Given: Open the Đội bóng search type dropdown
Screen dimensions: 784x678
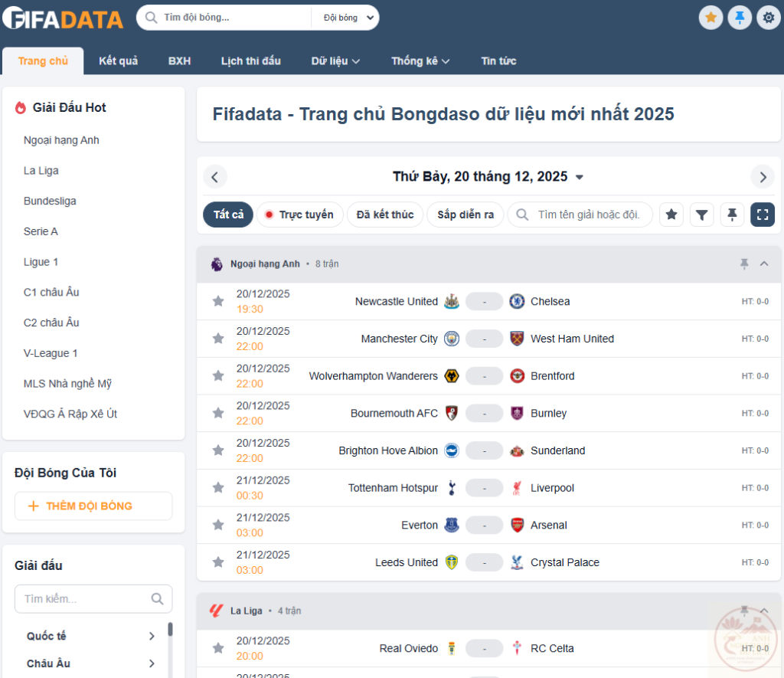Looking at the screenshot, I should (347, 18).
